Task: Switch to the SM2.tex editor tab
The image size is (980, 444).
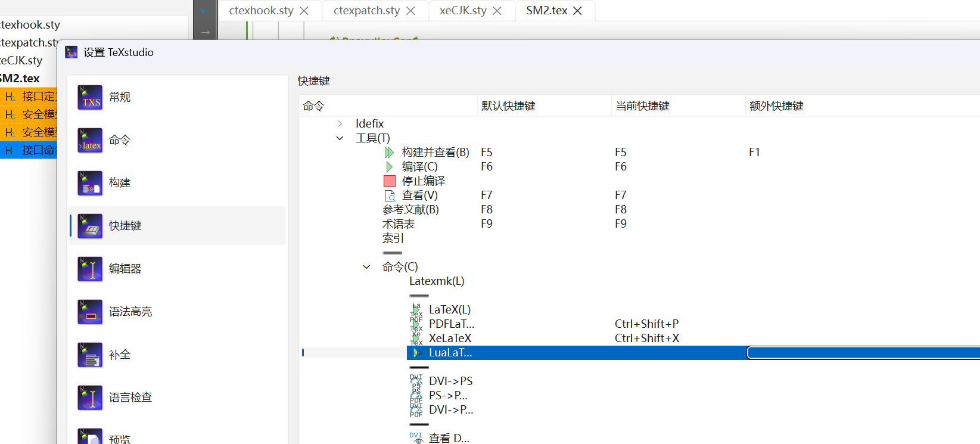Action: (547, 11)
